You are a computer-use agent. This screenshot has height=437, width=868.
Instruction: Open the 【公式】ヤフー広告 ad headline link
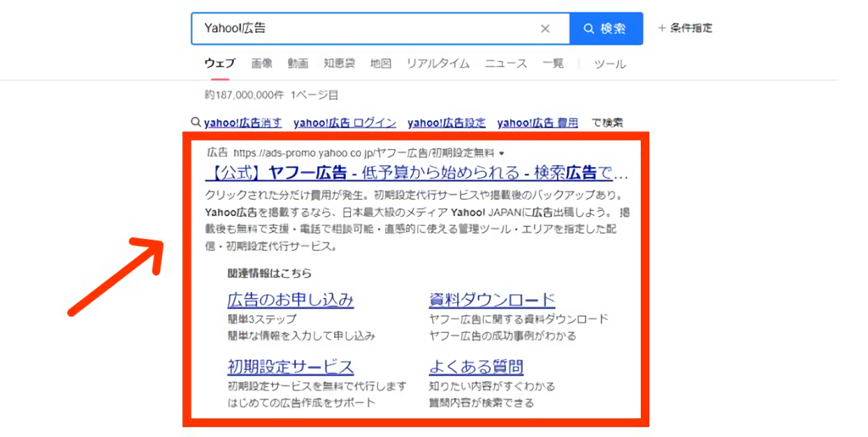417,173
